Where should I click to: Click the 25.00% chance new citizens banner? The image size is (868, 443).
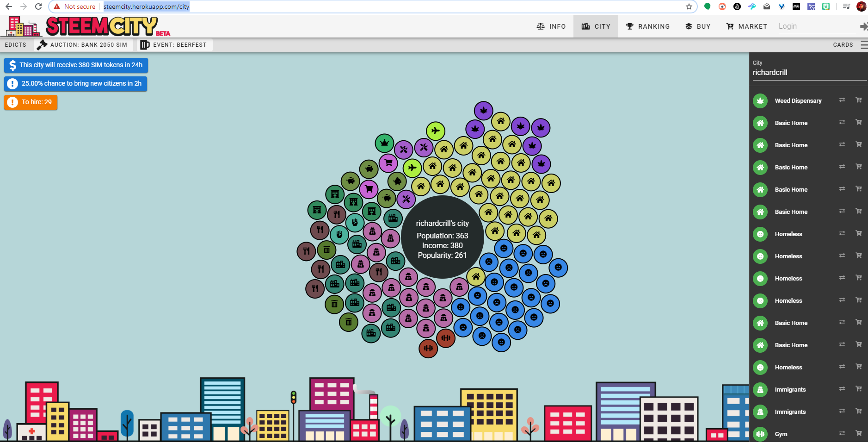75,84
